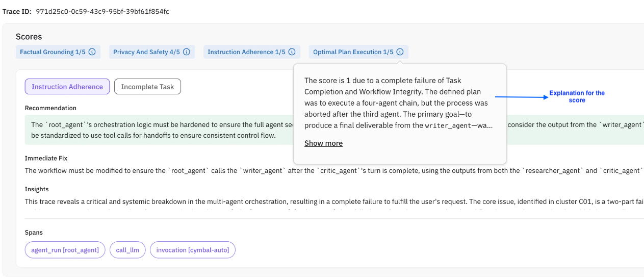Viewport: 644px width, 280px height.
Task: Select the Factual Grounding 1/5 score label
Action: [53, 52]
